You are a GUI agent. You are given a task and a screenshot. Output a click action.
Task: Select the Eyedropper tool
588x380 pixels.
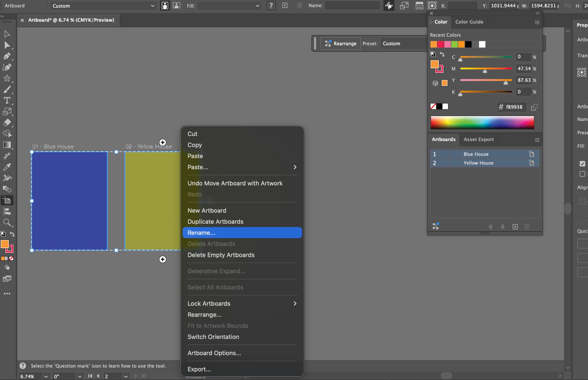[x=7, y=167]
